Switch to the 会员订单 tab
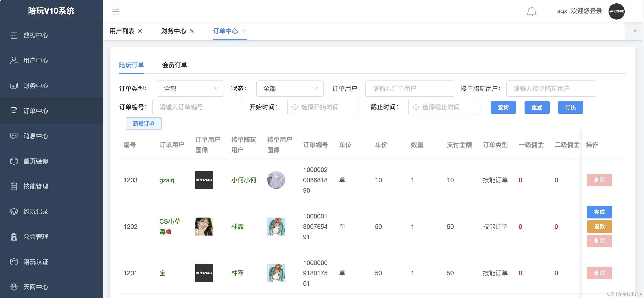644x298 pixels. pos(174,65)
